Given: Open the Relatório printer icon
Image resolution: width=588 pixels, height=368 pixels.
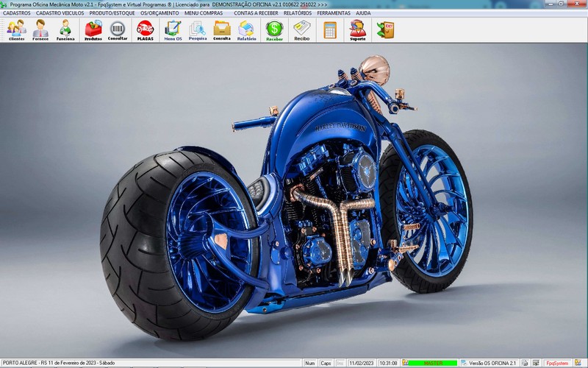Looking at the screenshot, I should (246, 30).
